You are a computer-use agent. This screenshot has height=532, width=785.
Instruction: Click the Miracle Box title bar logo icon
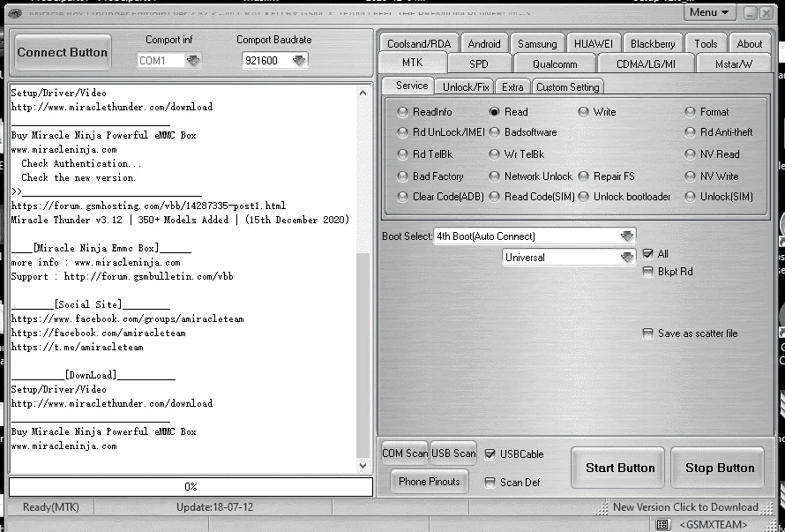pos(15,12)
